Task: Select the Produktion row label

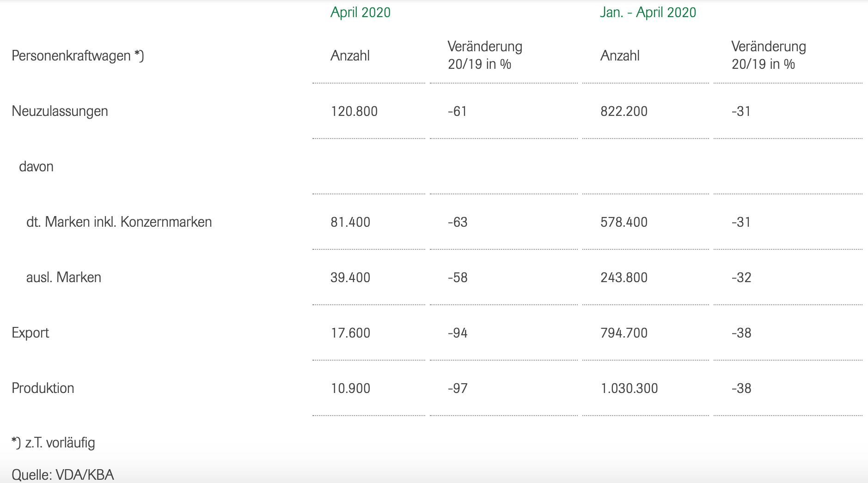Action: 43,388
